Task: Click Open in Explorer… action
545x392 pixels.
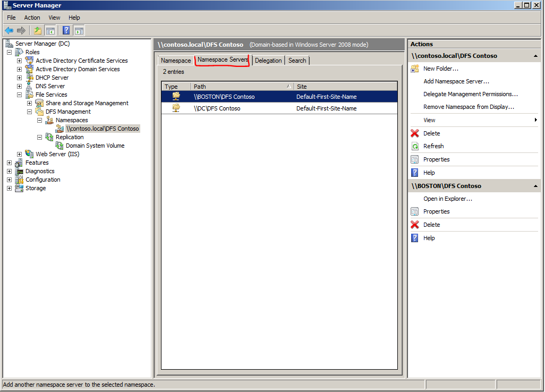Action: (x=448, y=199)
